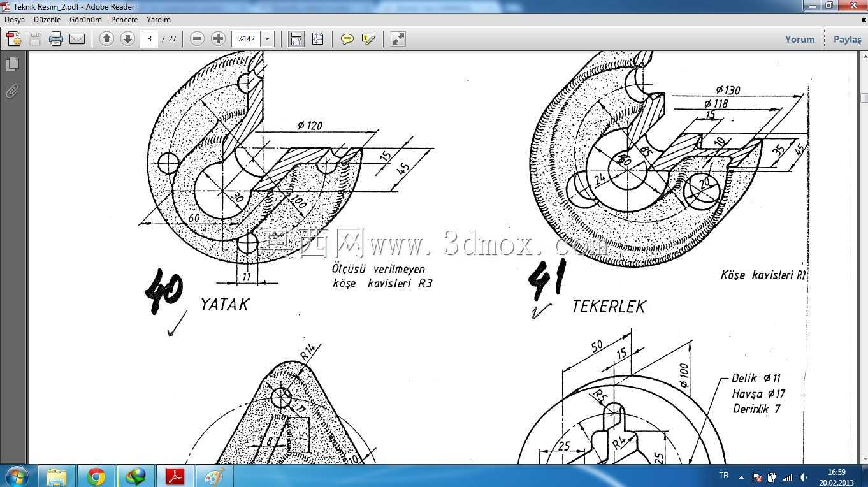The image size is (868, 487).
Task: Switch to Read Mode view icon
Action: 398,39
